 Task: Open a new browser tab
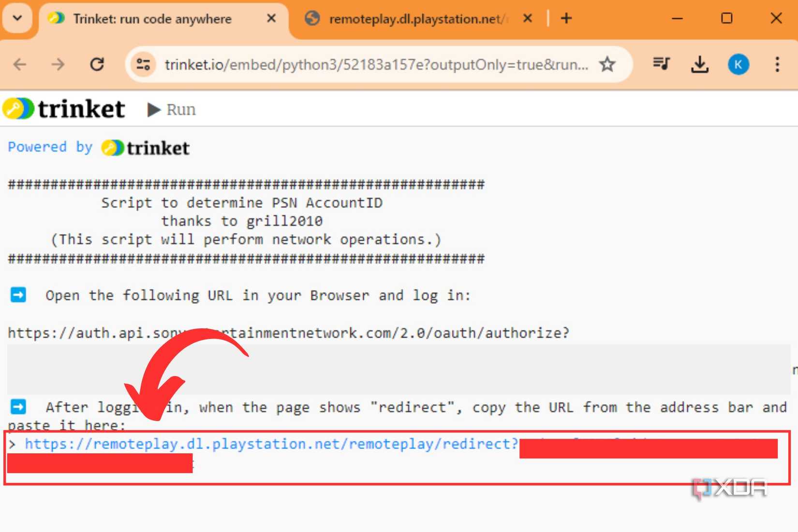point(566,18)
